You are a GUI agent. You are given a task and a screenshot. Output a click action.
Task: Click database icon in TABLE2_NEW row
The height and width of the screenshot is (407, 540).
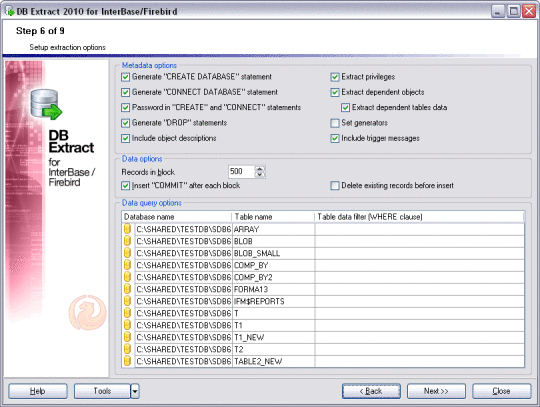pyautogui.click(x=127, y=361)
